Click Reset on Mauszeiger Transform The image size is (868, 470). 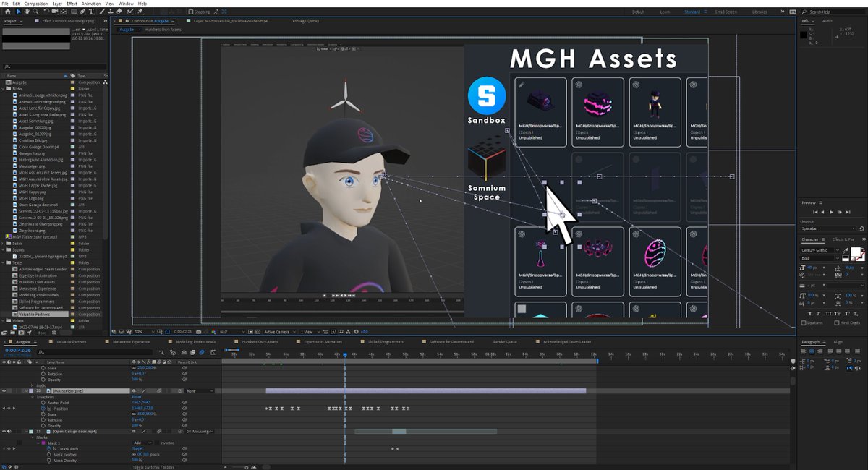[x=137, y=397]
